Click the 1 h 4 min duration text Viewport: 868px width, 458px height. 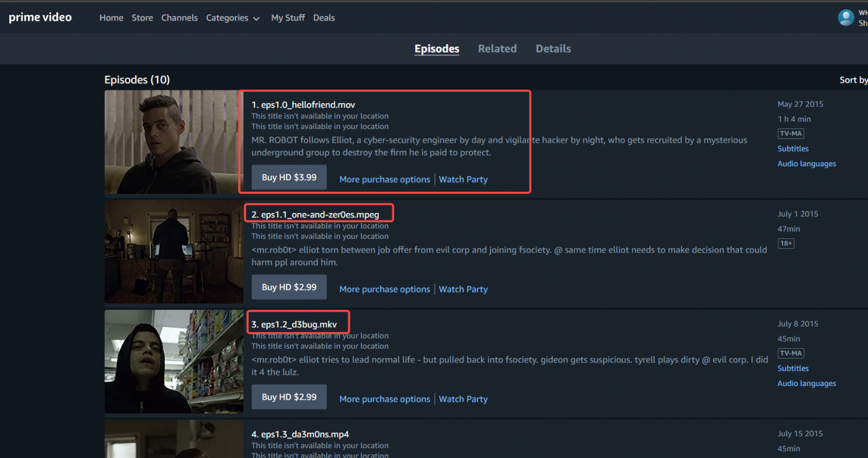(794, 119)
